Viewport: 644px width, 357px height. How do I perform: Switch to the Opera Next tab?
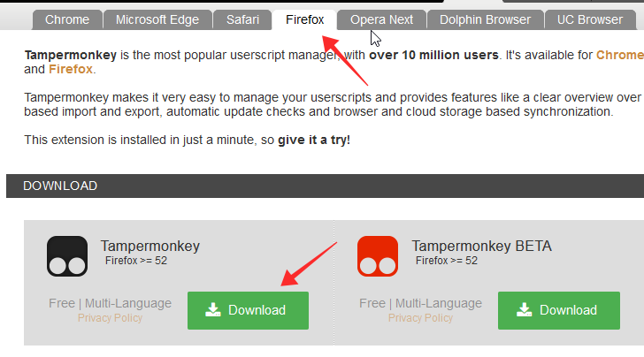click(381, 19)
